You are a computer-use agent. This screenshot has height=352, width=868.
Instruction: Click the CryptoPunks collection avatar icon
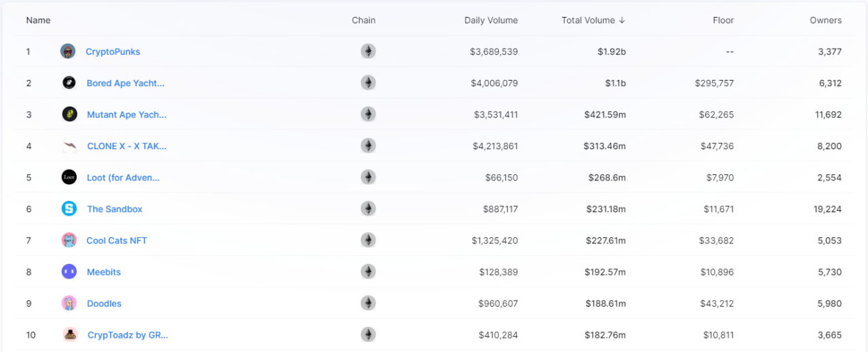pos(68,52)
